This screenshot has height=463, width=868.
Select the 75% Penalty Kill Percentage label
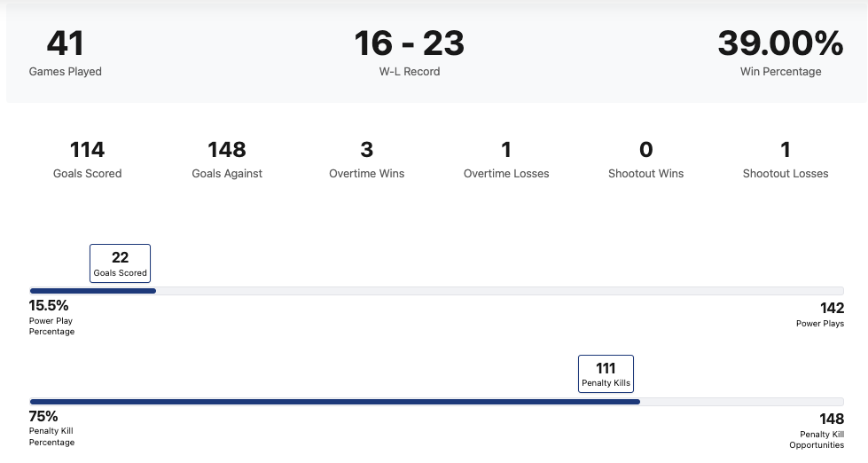point(51,428)
